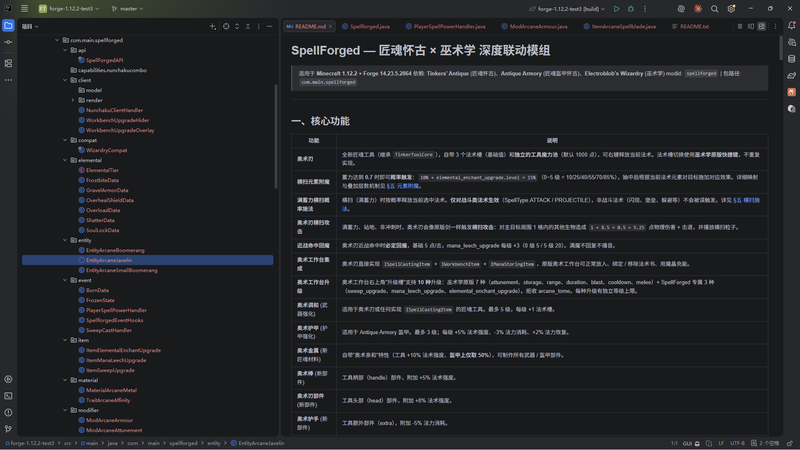Screen dimensions: 800x450
Task: Open the Structure tool window
Action: [8, 63]
